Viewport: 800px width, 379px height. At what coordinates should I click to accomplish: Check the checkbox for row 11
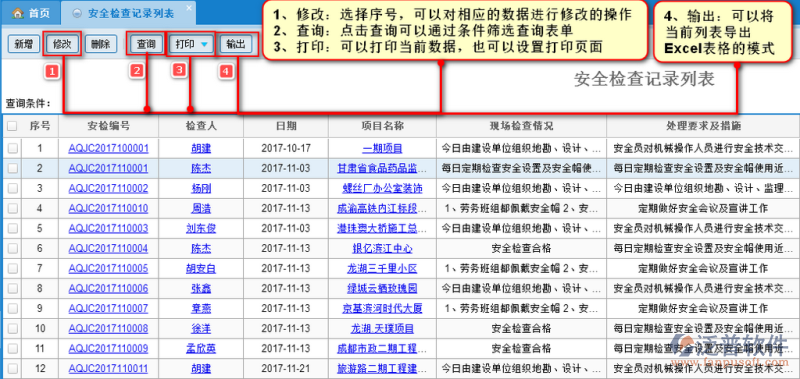click(x=12, y=348)
